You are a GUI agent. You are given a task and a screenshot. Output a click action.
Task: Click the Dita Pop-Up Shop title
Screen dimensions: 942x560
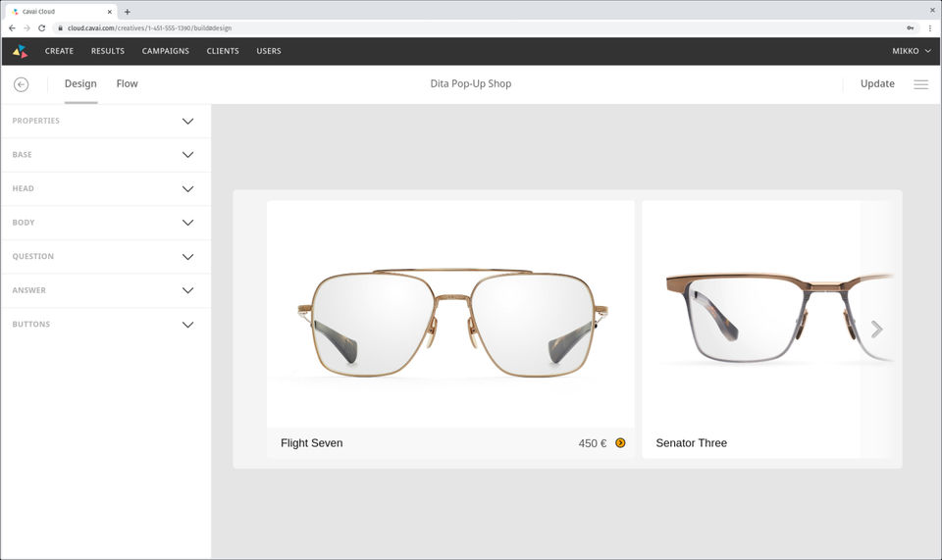pos(470,84)
